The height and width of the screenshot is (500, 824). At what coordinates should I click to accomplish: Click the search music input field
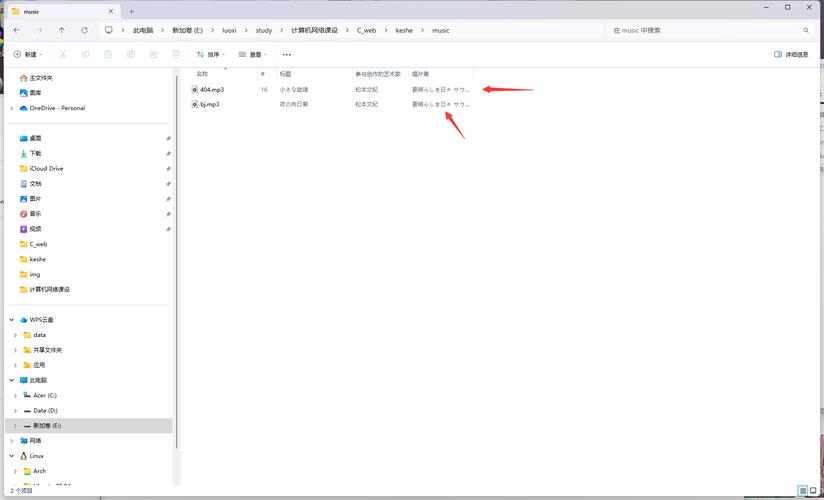tap(709, 30)
